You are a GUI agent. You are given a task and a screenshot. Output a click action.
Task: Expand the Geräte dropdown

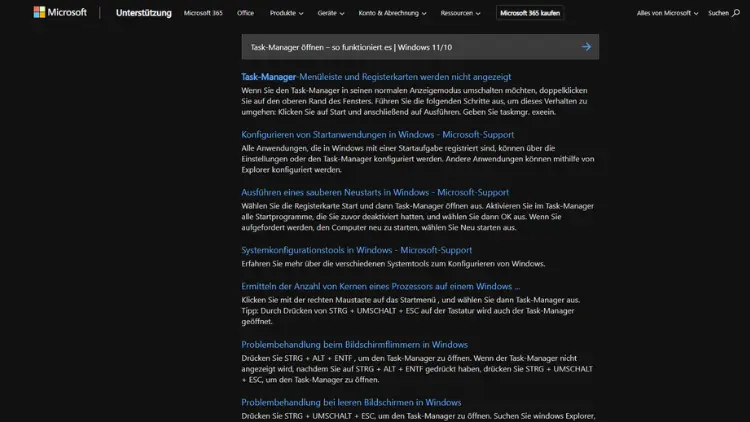331,13
